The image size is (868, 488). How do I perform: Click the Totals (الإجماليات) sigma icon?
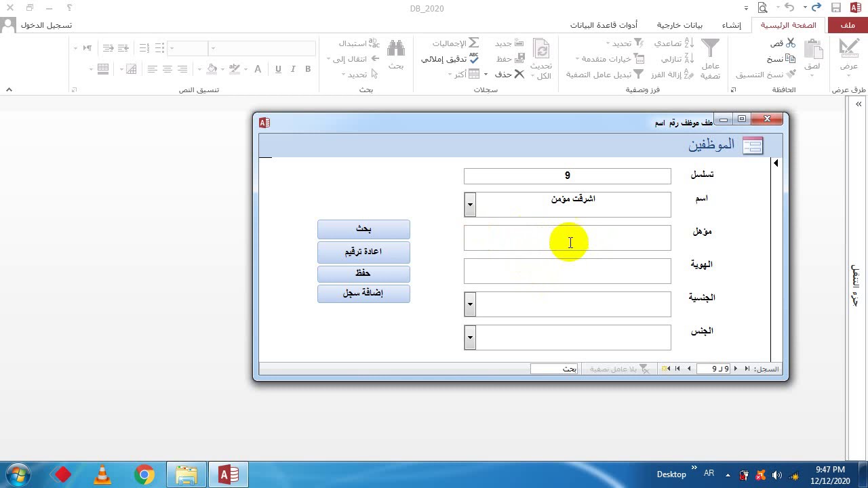(x=474, y=43)
